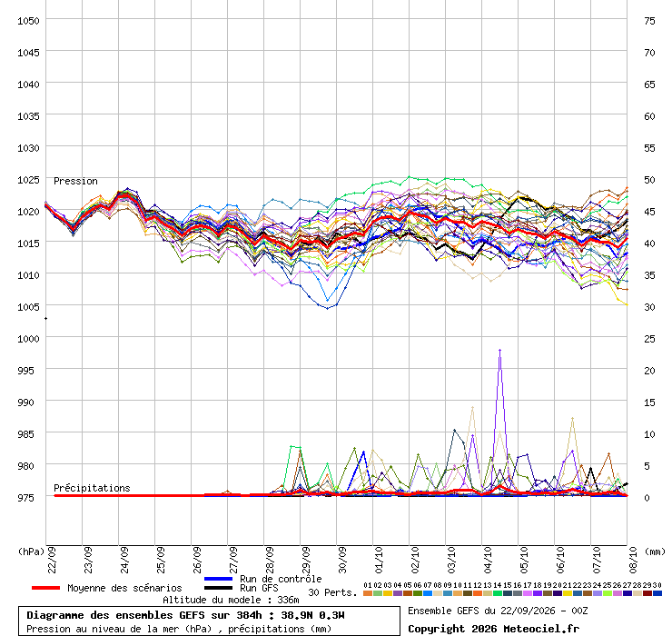
Task: Click the blue Run de contrôle legend line
Action: (x=218, y=579)
